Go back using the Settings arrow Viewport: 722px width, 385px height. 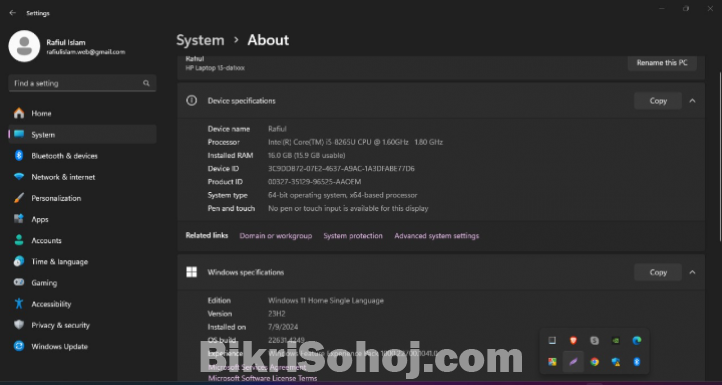coord(12,13)
